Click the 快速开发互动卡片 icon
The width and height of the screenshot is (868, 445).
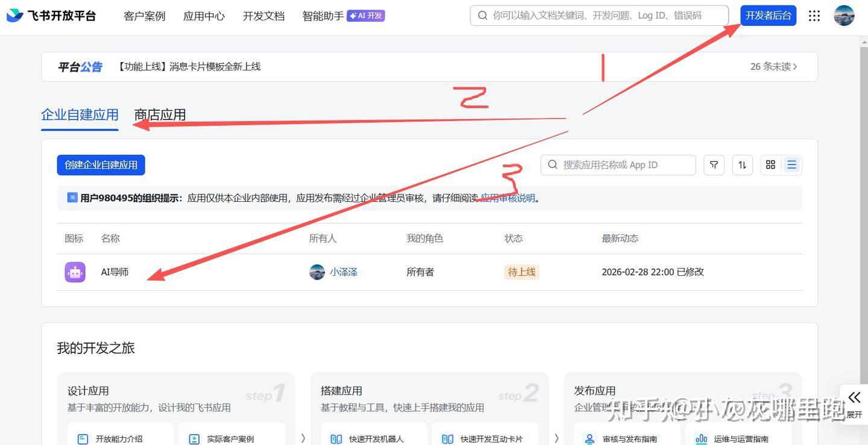click(x=448, y=439)
